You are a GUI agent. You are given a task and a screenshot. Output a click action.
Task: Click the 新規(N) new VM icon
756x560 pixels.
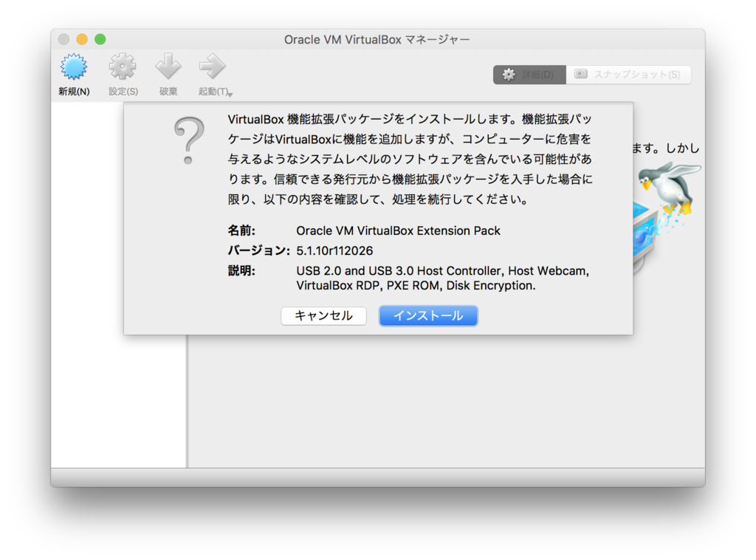pos(73,66)
